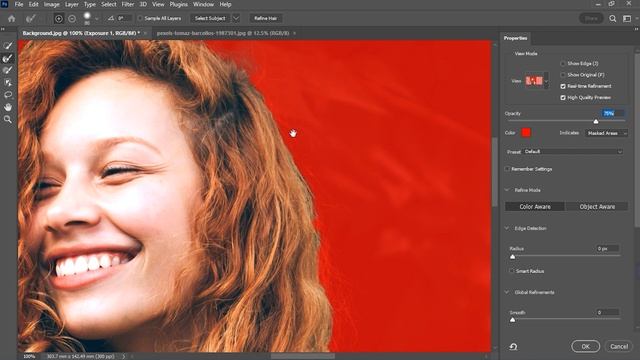Click the Opacity percentage input field
Image resolution: width=640 pixels, height=360 pixels.
tap(613, 113)
